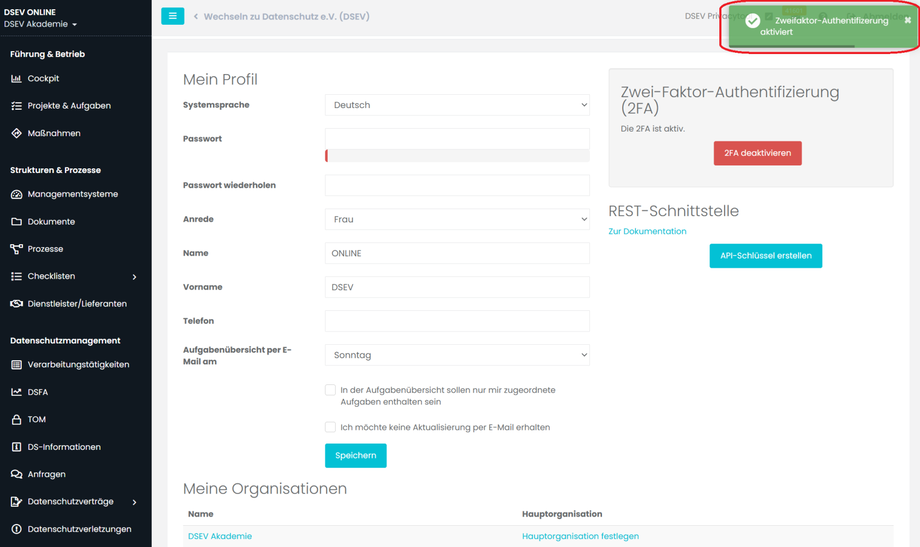The image size is (920, 547).
Task: Click Hauptorganisation festlegen link
Action: (x=580, y=536)
